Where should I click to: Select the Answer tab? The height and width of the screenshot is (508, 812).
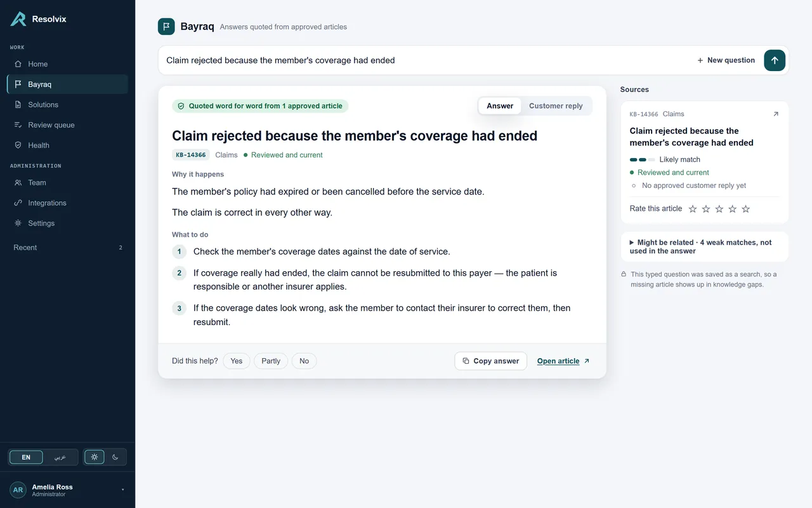pyautogui.click(x=500, y=106)
